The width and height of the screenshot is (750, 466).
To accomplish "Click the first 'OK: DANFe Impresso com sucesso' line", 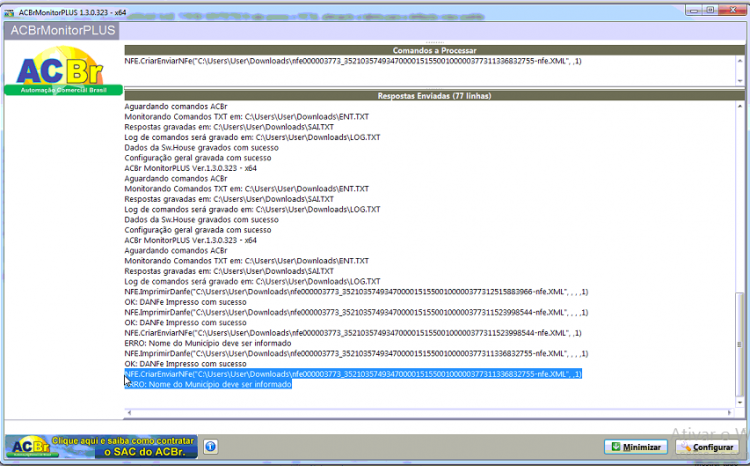I will tap(186, 302).
